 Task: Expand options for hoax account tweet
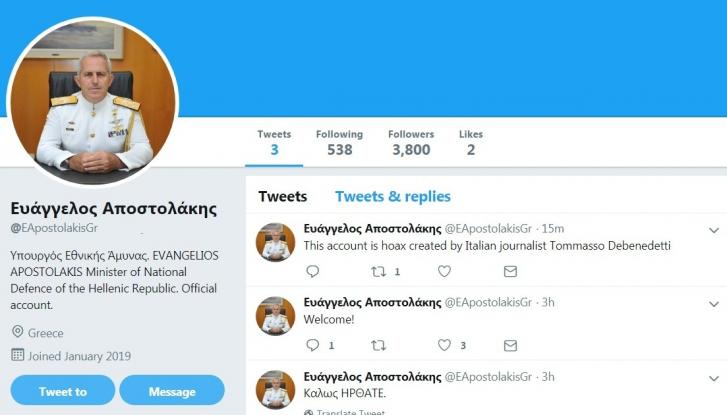(713, 231)
